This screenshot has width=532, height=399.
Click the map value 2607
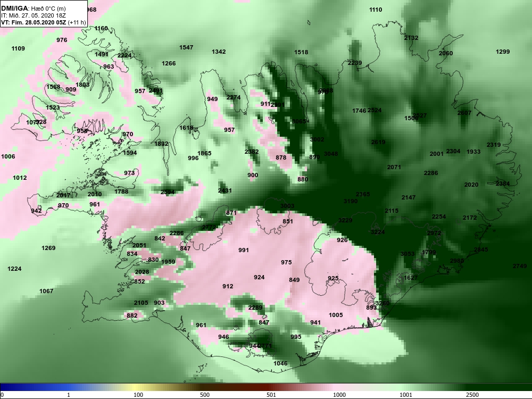[x=464, y=113]
